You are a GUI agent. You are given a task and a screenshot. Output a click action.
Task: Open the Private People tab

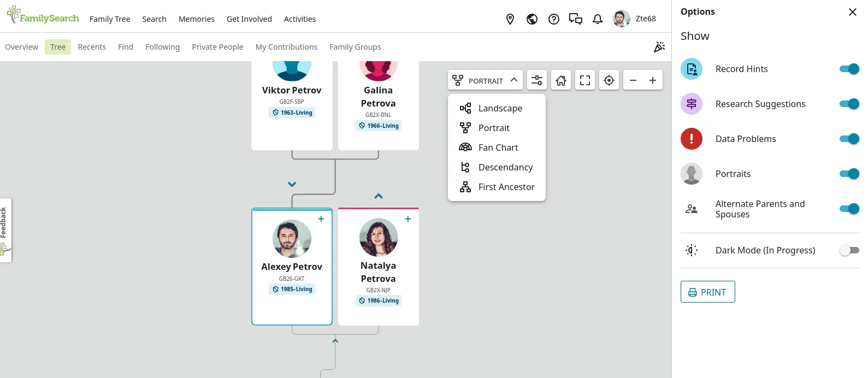217,47
